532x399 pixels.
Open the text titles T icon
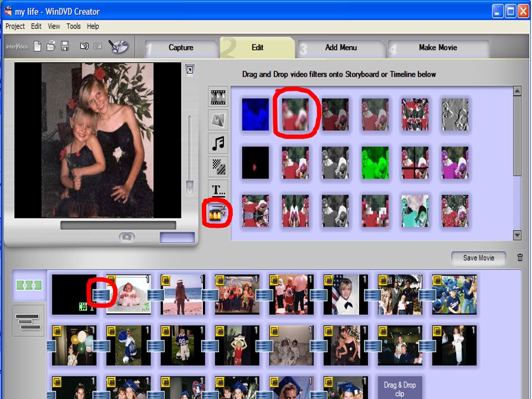coord(218,190)
